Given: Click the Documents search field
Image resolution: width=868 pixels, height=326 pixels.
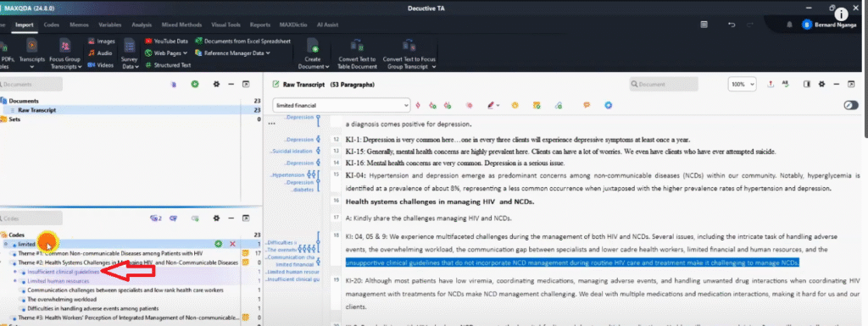Looking at the screenshot, I should pos(31,85).
